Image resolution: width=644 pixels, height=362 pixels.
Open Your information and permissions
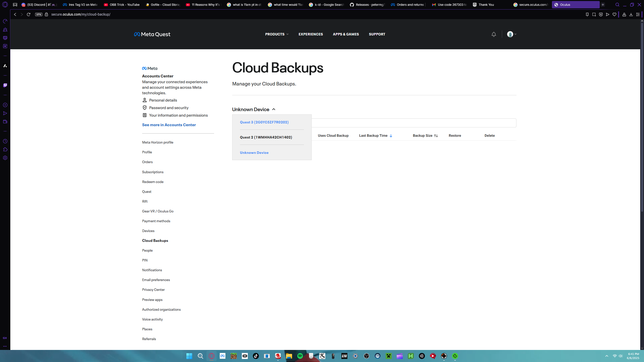(175, 115)
